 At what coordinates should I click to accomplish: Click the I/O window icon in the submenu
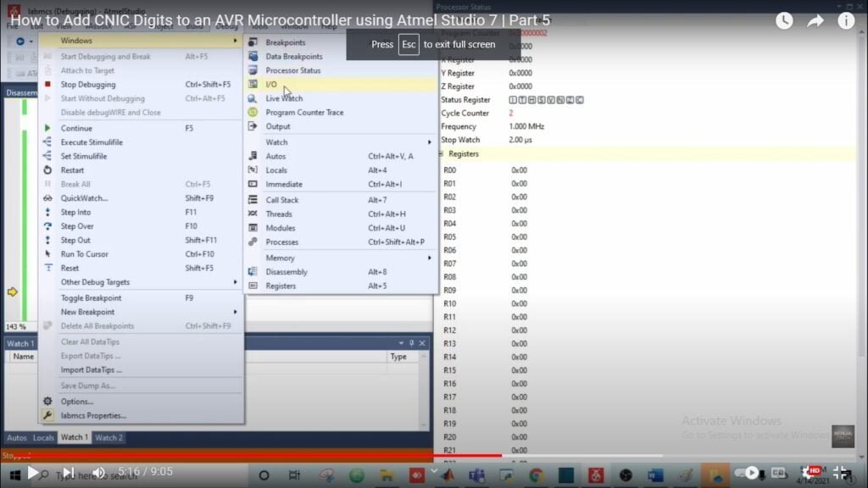click(x=253, y=84)
